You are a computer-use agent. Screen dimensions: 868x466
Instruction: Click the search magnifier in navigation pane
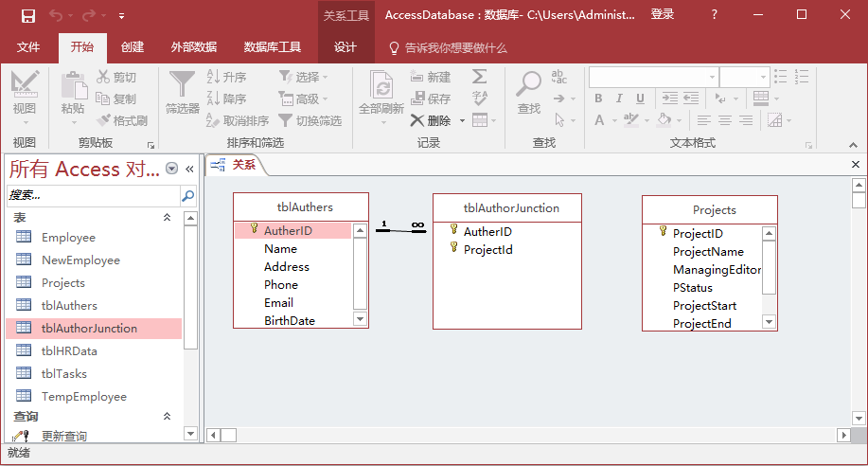(x=187, y=196)
